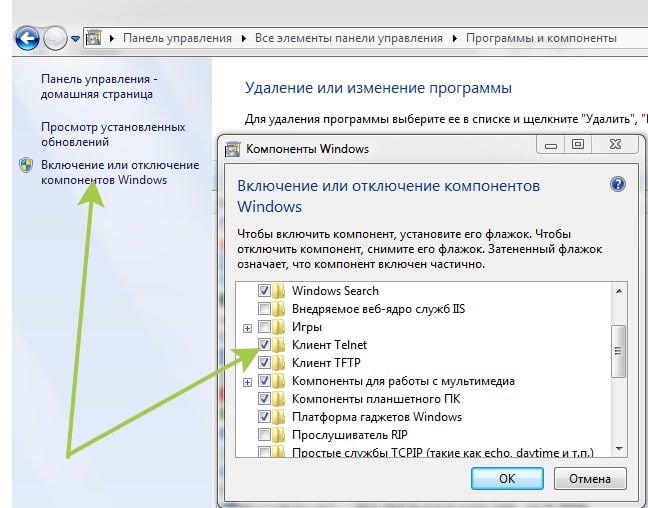Uncheck Компоненты планшетного ПК checkbox
This screenshot has width=648, height=508.
(264, 398)
